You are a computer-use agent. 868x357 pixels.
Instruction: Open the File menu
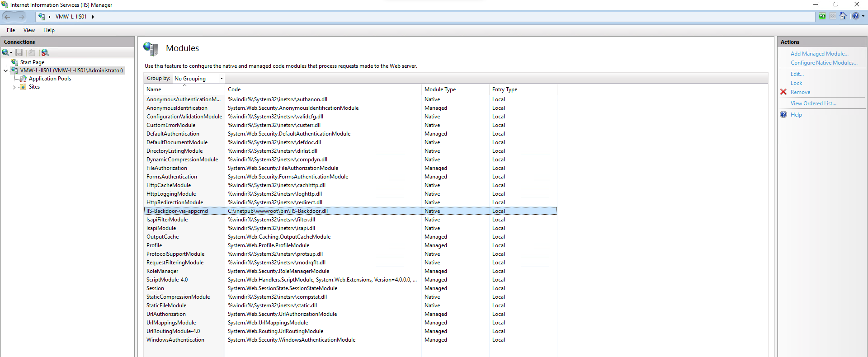pyautogui.click(x=11, y=30)
